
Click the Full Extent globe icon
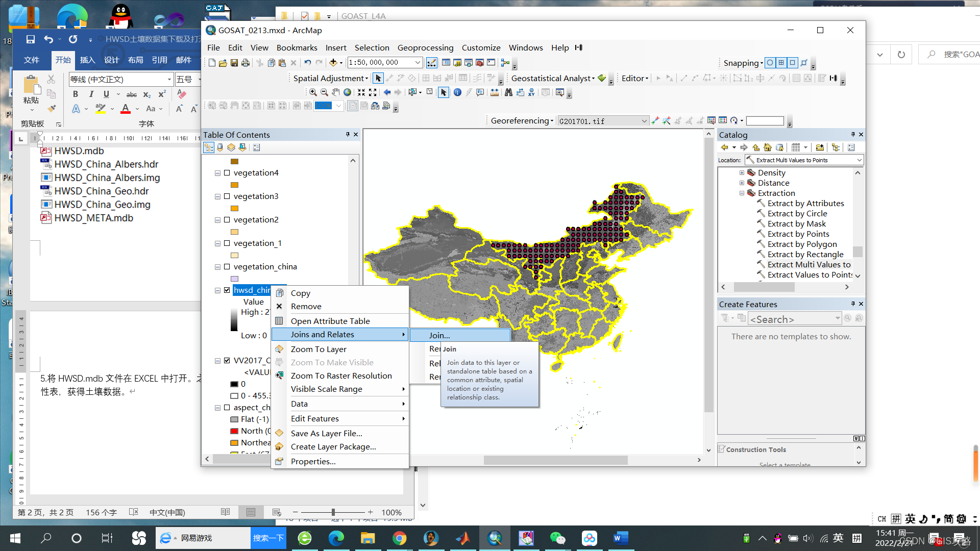[x=347, y=92]
